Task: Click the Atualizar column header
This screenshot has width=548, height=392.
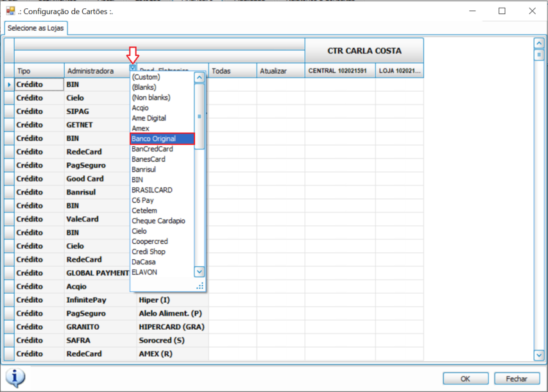Action: click(x=280, y=71)
